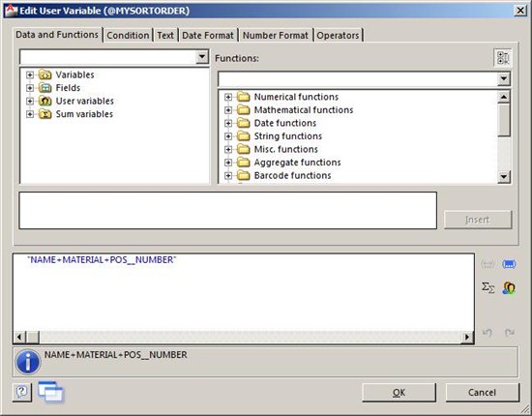Click the cascading windows icon at bottom left

pyautogui.click(x=50, y=392)
